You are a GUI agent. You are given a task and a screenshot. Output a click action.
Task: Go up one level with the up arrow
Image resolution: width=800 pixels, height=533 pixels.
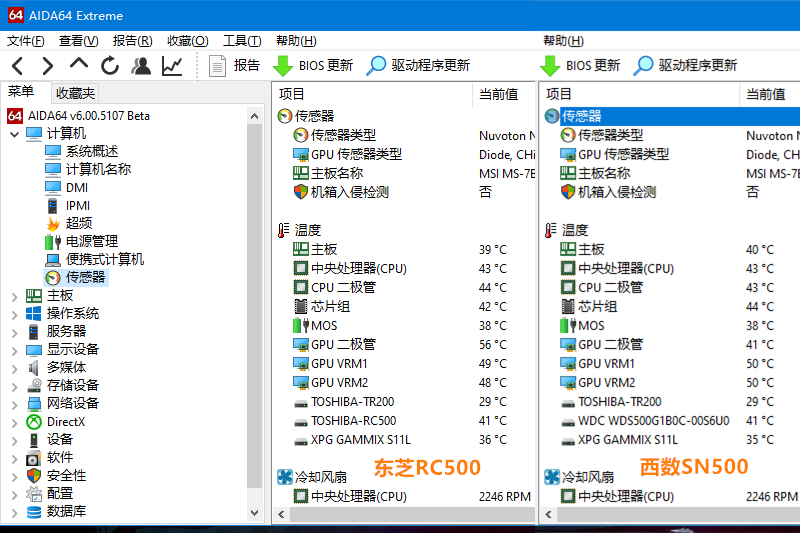[x=79, y=64]
